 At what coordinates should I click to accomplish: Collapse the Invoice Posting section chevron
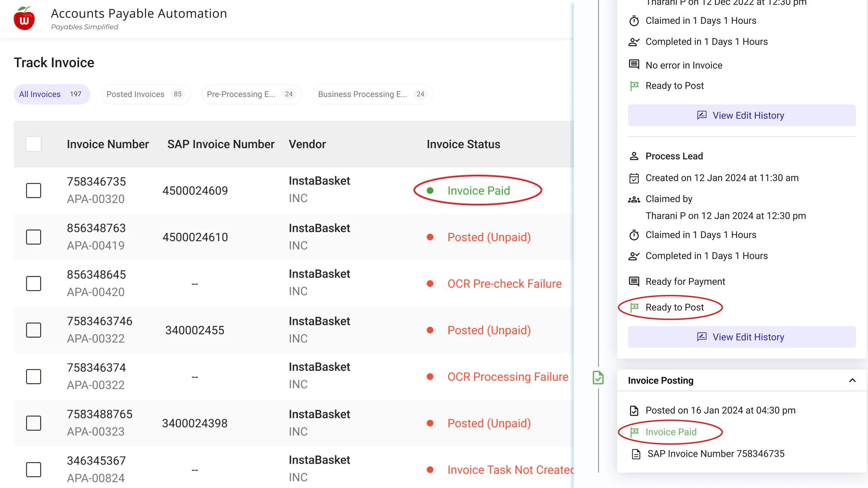pos(852,380)
